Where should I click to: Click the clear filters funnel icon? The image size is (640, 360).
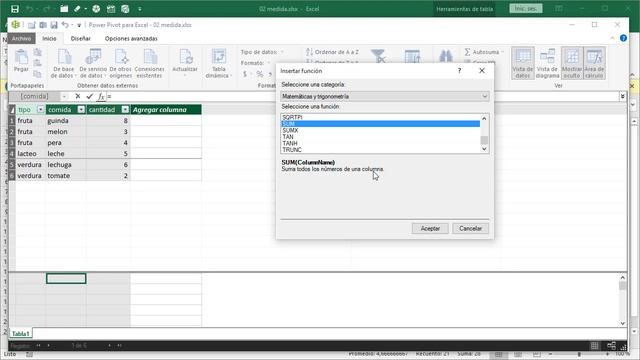(378, 56)
